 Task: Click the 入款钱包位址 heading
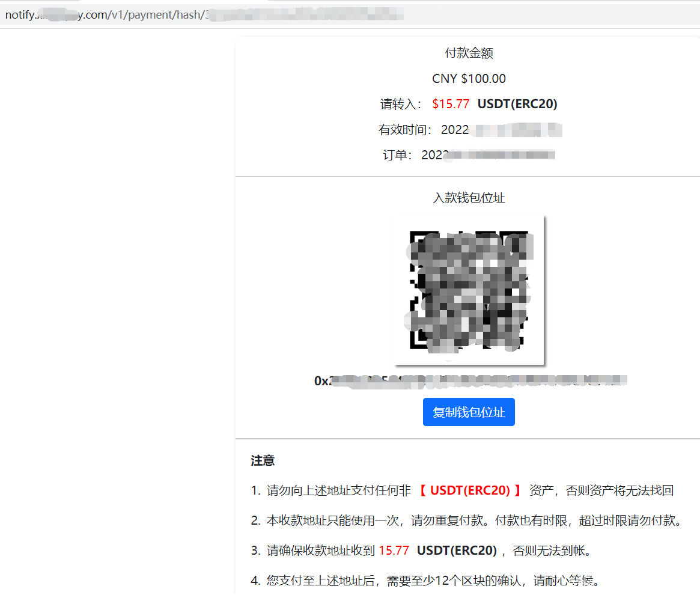469,198
